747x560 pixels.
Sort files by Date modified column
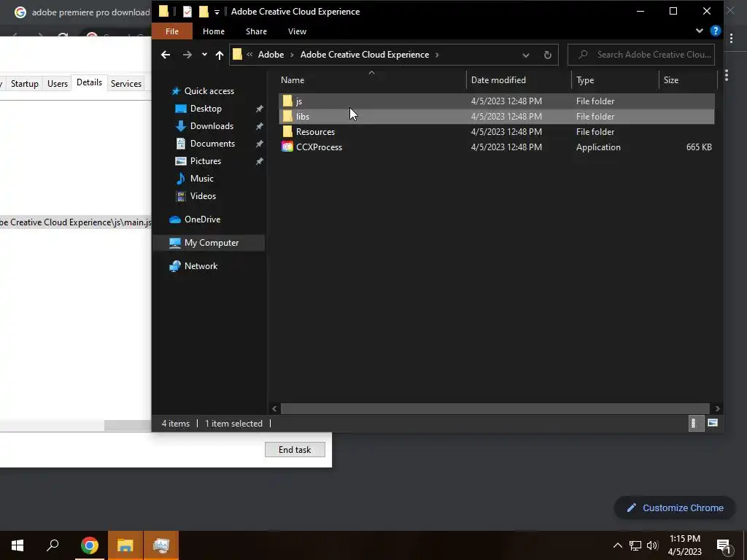[519, 80]
